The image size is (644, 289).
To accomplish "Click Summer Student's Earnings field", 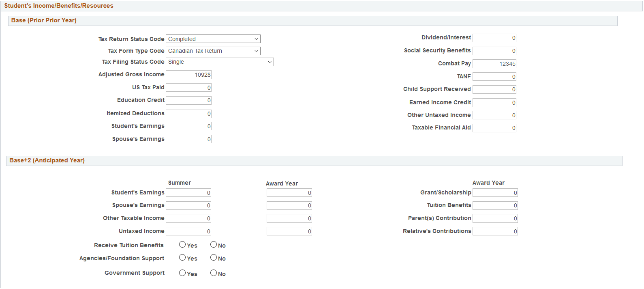I will [x=188, y=193].
